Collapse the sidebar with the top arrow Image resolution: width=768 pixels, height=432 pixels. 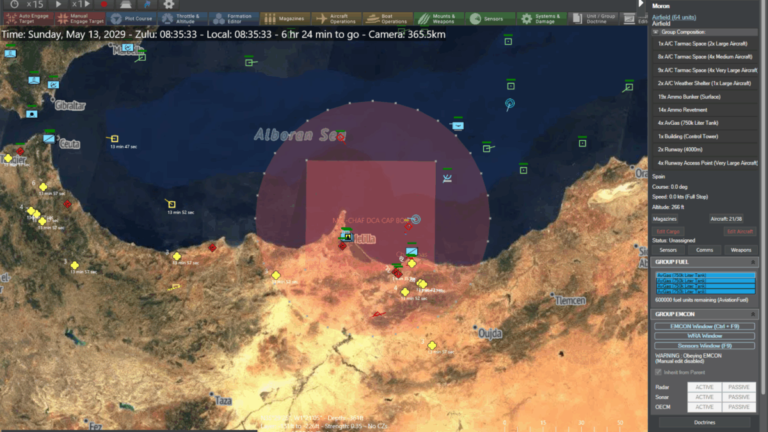coord(640,4)
